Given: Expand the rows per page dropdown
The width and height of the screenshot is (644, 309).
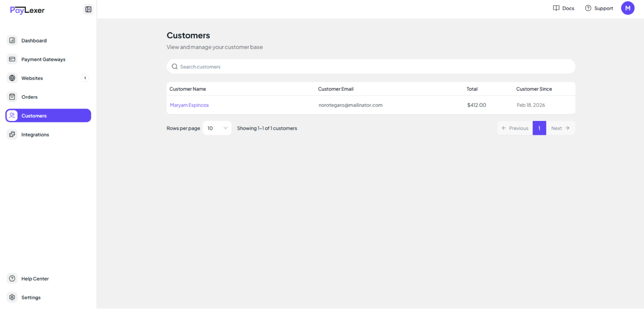Looking at the screenshot, I should point(217,128).
